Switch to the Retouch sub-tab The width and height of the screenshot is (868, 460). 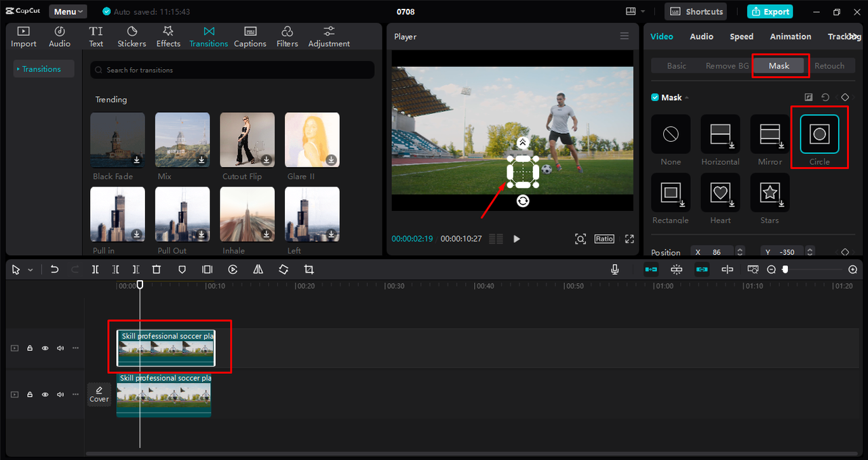pos(829,66)
